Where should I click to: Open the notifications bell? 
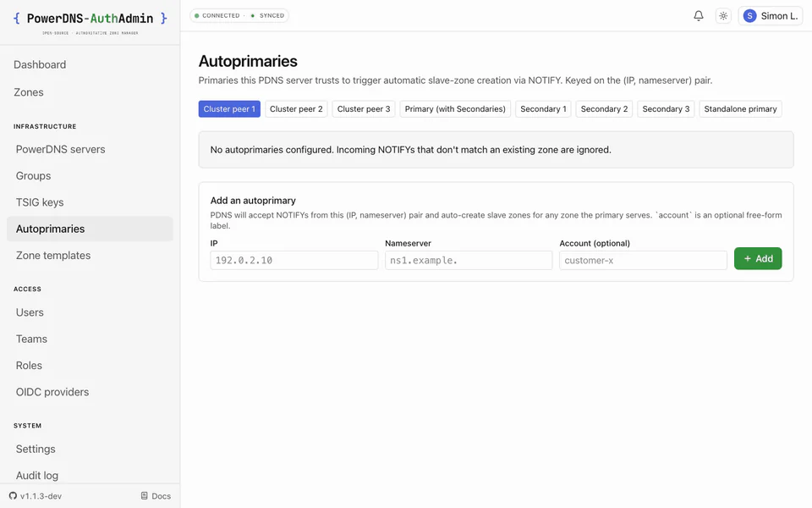tap(698, 15)
